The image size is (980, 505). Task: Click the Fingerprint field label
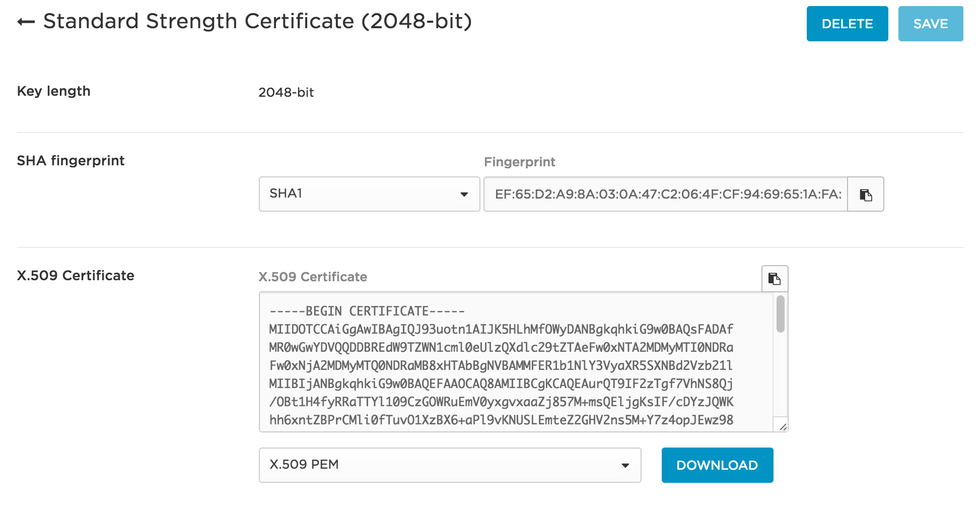coord(520,162)
